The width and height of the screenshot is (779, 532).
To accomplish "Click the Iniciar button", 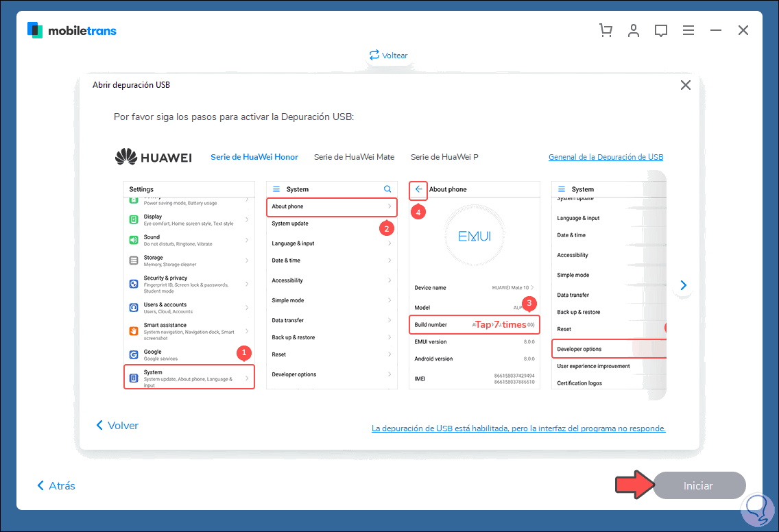I will click(x=699, y=486).
